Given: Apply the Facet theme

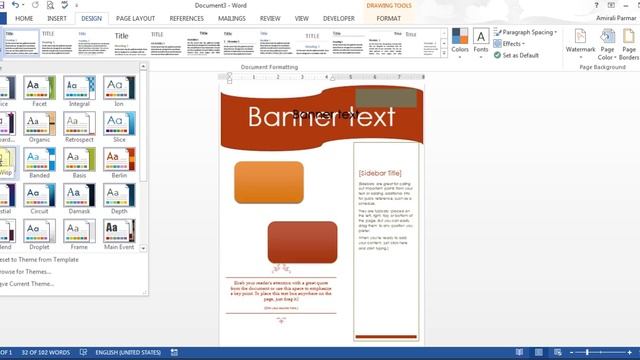Looking at the screenshot, I should (x=39, y=91).
